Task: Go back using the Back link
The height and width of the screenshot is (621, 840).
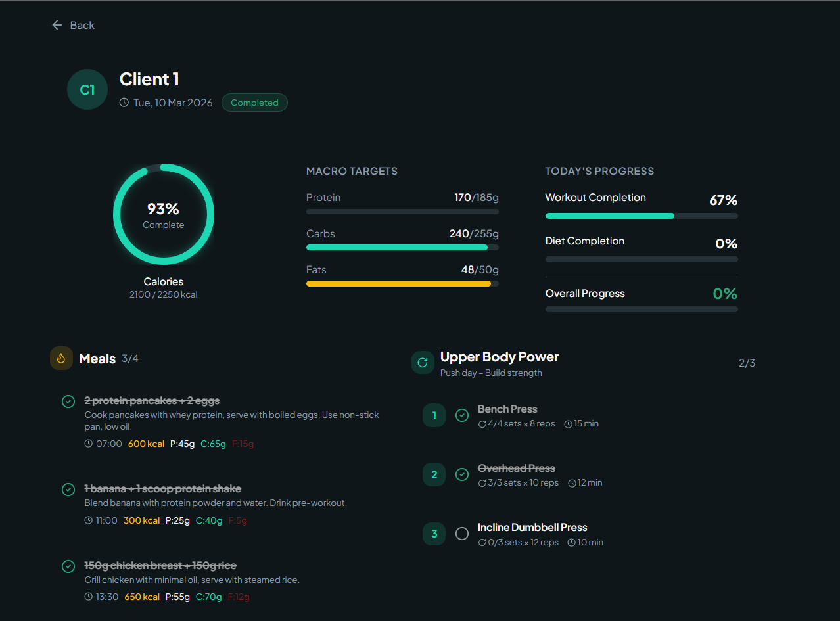Action: click(73, 25)
